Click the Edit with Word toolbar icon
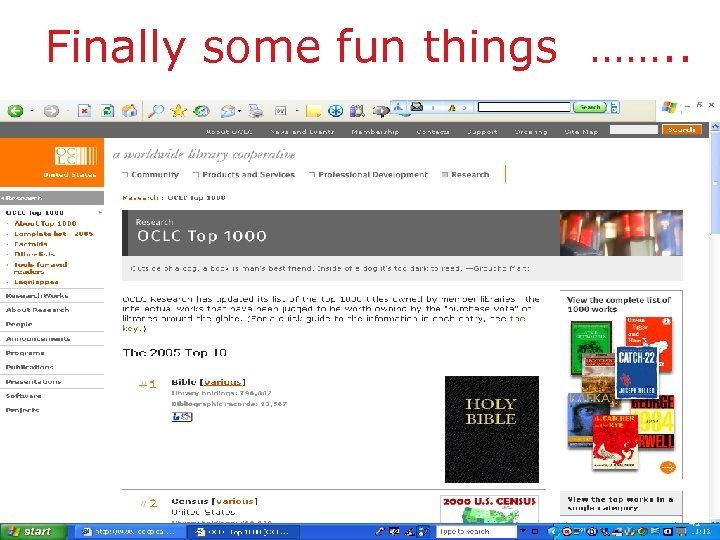 281,111
